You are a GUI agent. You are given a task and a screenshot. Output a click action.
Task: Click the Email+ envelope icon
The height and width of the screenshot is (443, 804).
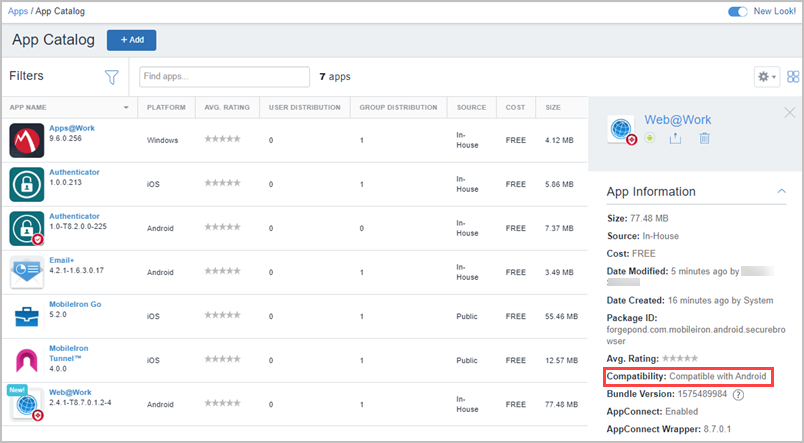[27, 272]
